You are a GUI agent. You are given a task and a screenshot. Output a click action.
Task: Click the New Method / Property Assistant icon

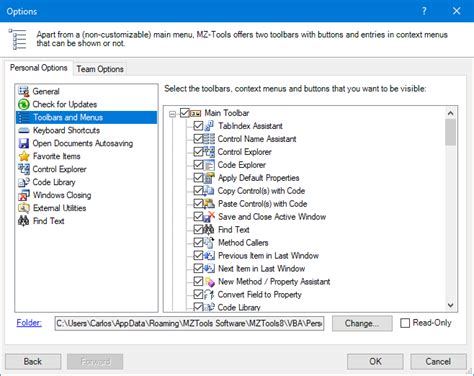[209, 282]
